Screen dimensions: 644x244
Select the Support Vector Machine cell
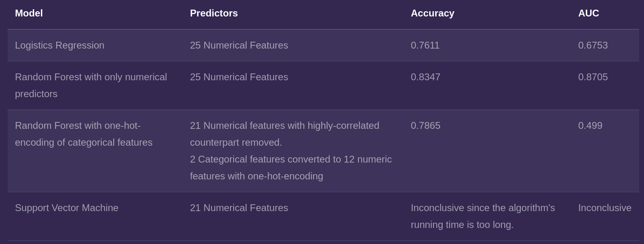tap(67, 208)
